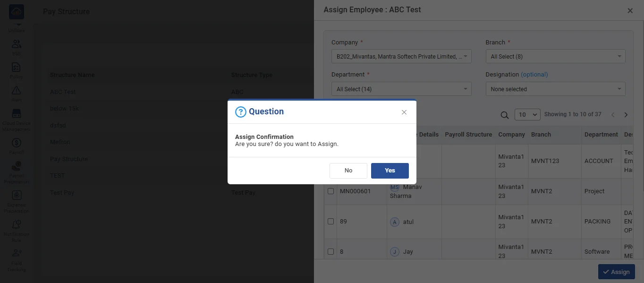The height and width of the screenshot is (283, 644).
Task: Open the page size selector showing 10
Action: 528,115
